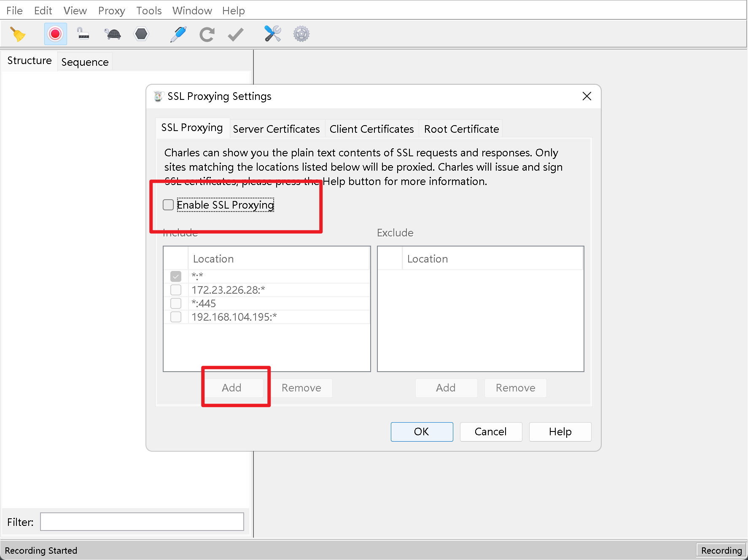748x560 pixels.
Task: Open settings with the gear icon
Action: tap(301, 34)
